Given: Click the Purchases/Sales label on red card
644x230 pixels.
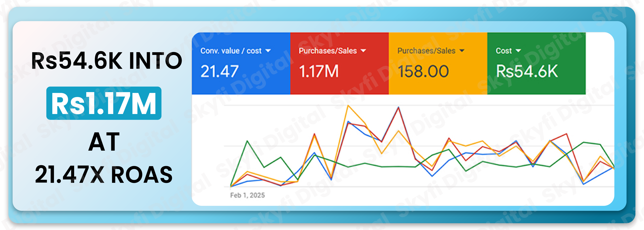Looking at the screenshot, I should tap(328, 51).
